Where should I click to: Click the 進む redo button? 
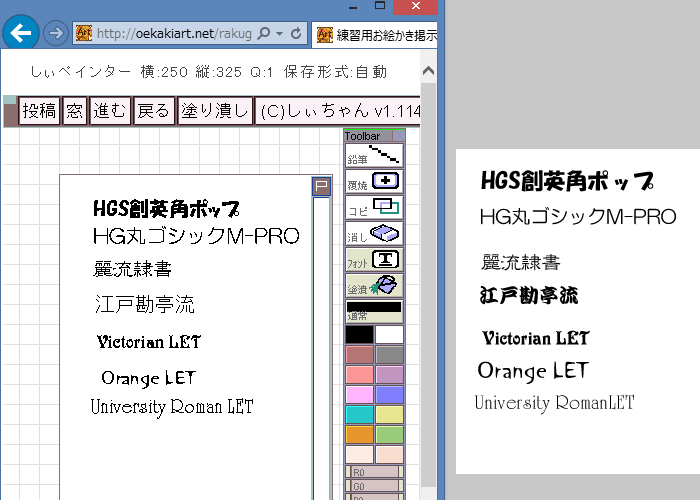coord(110,111)
